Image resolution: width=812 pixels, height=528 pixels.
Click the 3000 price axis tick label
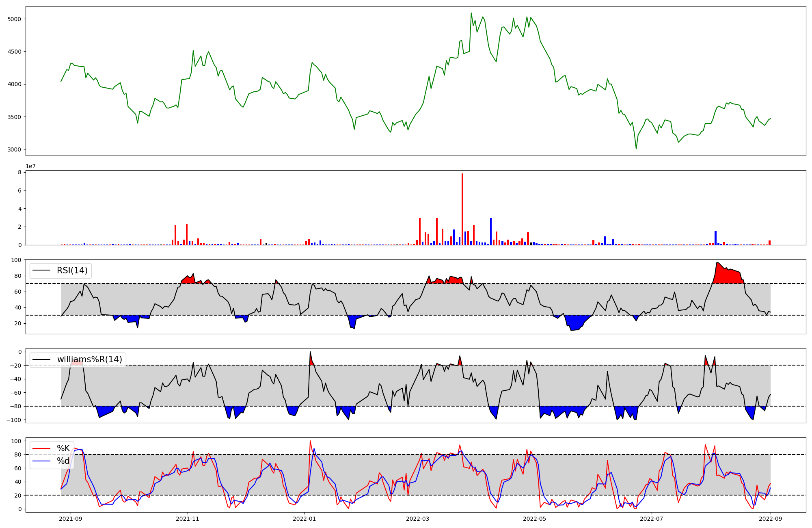pos(15,149)
